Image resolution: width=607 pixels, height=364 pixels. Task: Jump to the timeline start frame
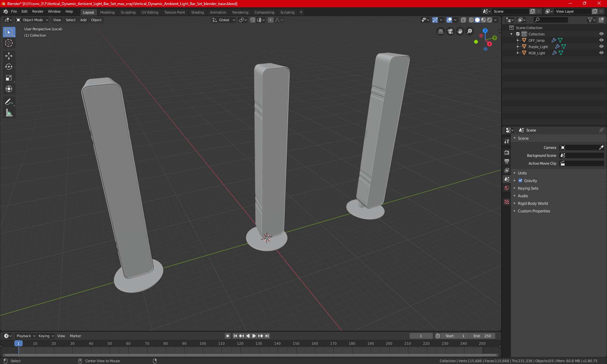[x=235, y=336]
